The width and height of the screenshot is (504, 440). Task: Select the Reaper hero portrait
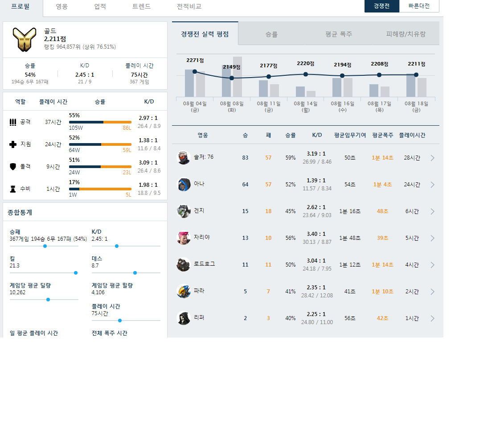(184, 318)
